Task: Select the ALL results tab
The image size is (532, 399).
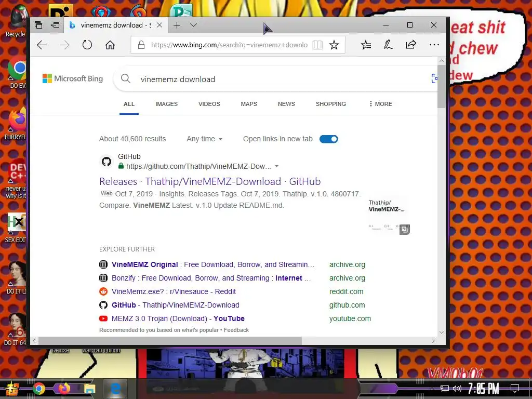Action: (x=129, y=104)
